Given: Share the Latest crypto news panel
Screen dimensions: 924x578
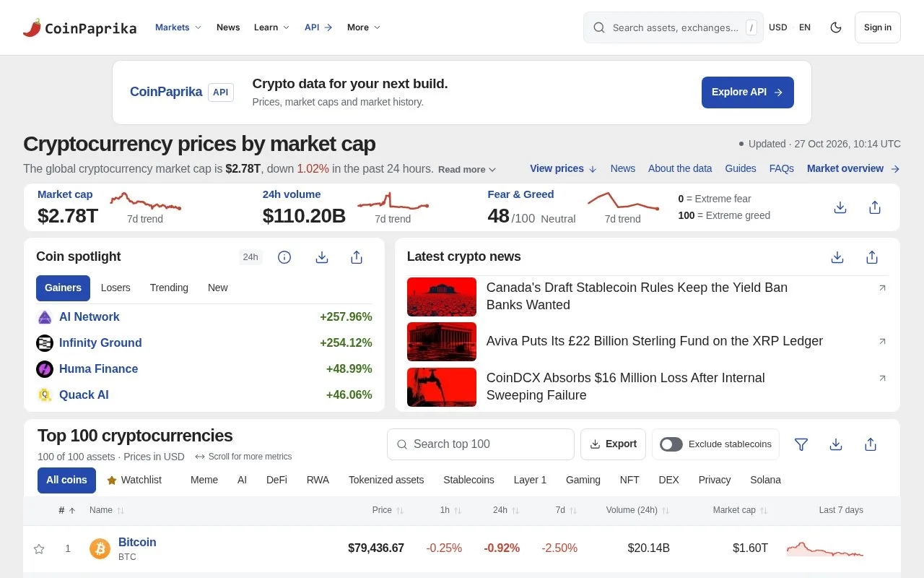Looking at the screenshot, I should click(872, 257).
